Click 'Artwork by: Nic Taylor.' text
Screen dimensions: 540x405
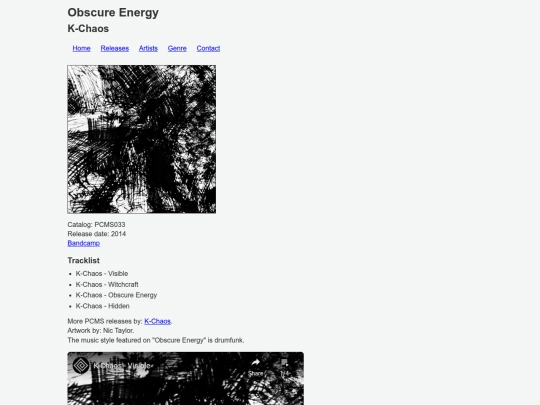tap(101, 331)
